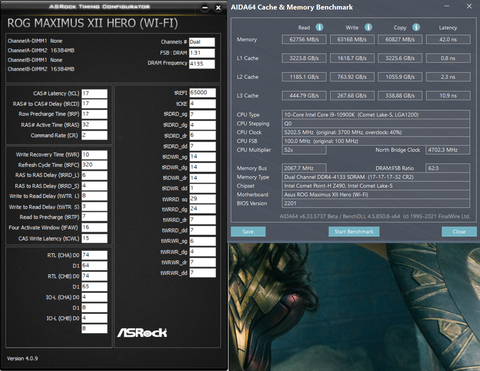The image size is (480, 371).
Task: Click the Save button in AIDA64
Action: pyautogui.click(x=248, y=232)
